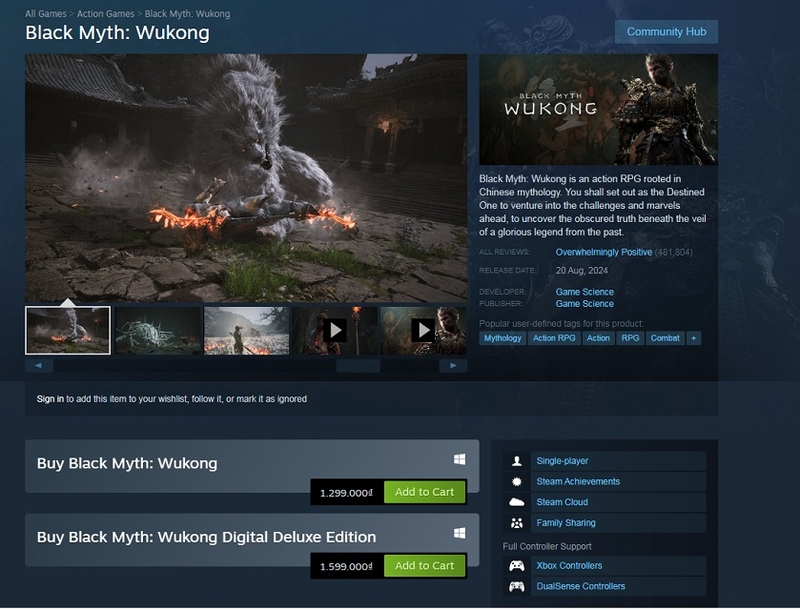This screenshot has width=800, height=610.
Task: Select the Combat tag
Action: click(665, 338)
